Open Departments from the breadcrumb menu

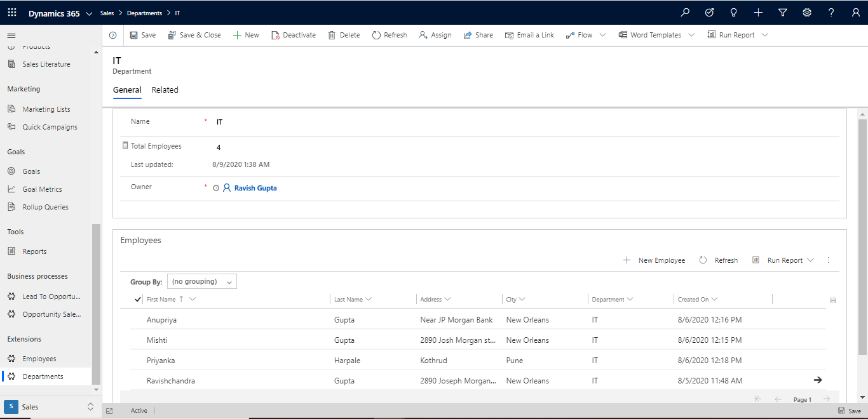tap(143, 12)
